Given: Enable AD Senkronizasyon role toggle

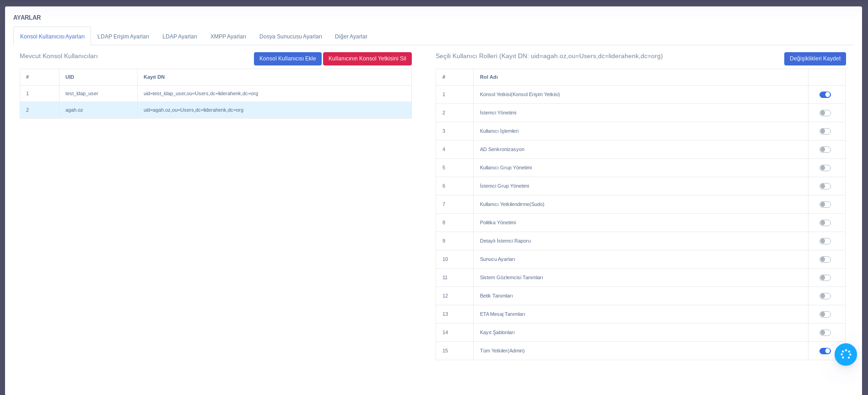Looking at the screenshot, I should (825, 150).
